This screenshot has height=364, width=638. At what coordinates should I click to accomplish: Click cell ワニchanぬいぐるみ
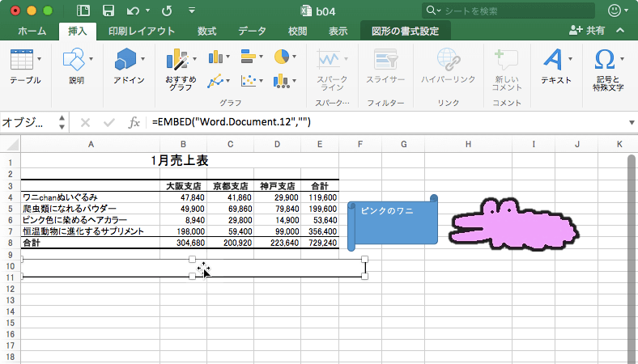tap(91, 197)
